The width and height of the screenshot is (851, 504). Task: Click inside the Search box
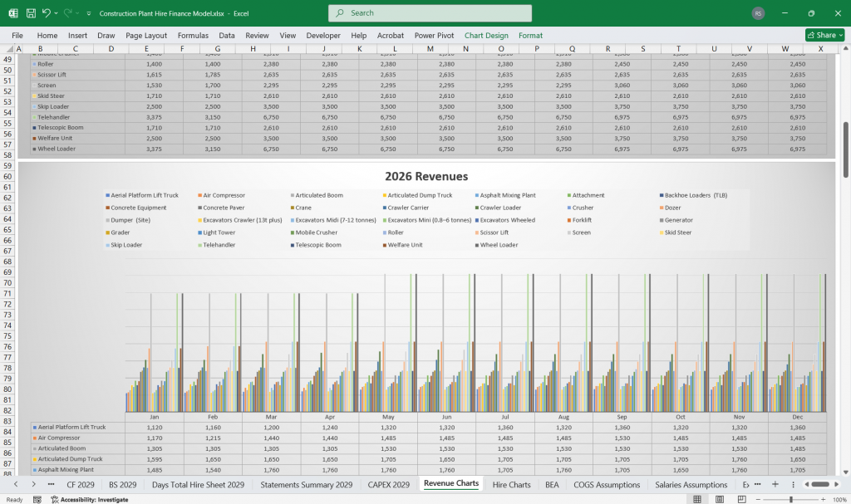click(429, 13)
